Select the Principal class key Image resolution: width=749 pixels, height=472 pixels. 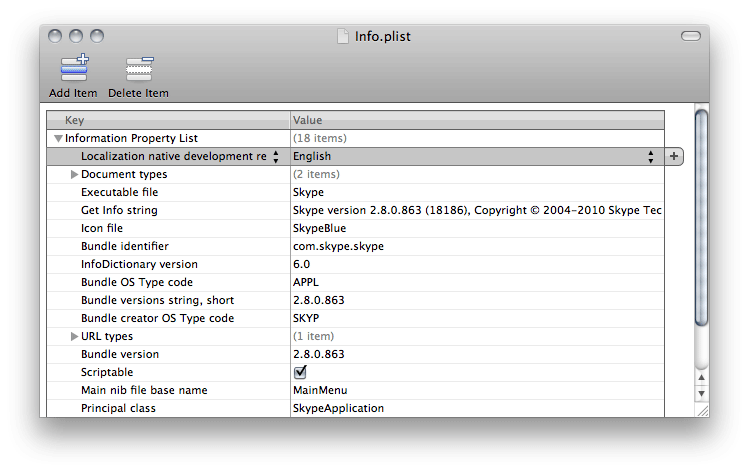(118, 408)
